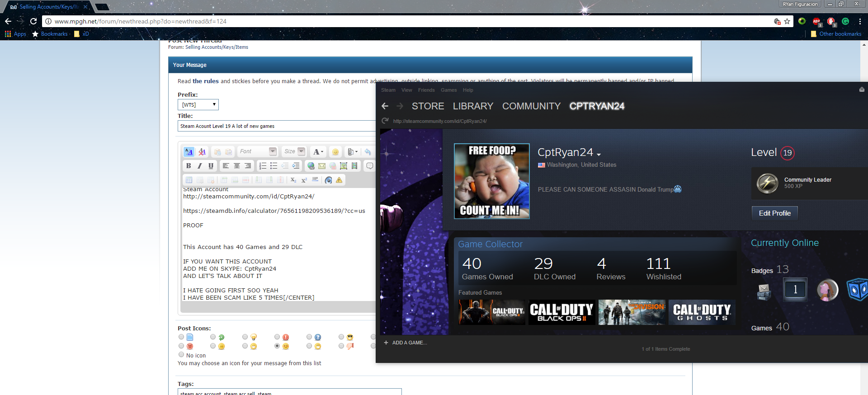
Task: Open the Grammarly extension icon
Action: click(x=845, y=21)
